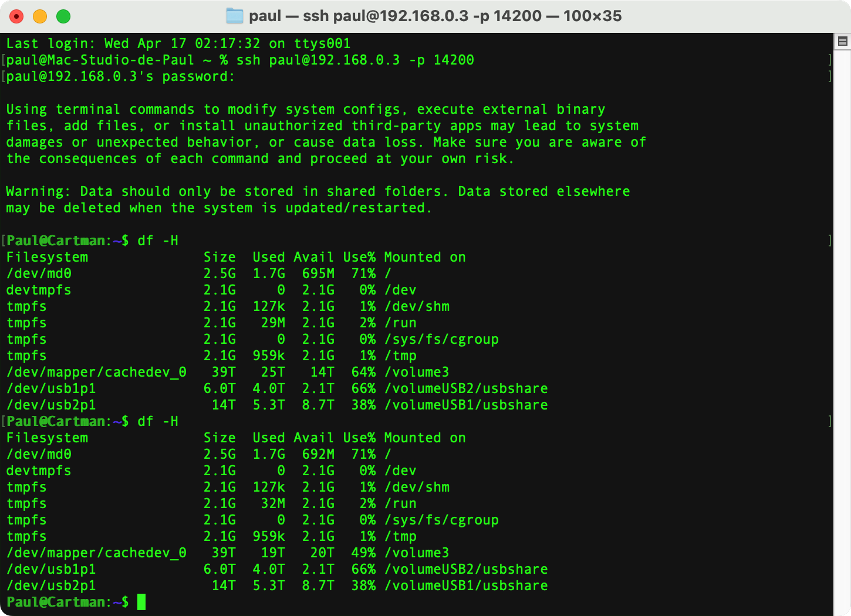Click the second "Filesystem" column header
The height and width of the screenshot is (616, 851).
click(47, 438)
